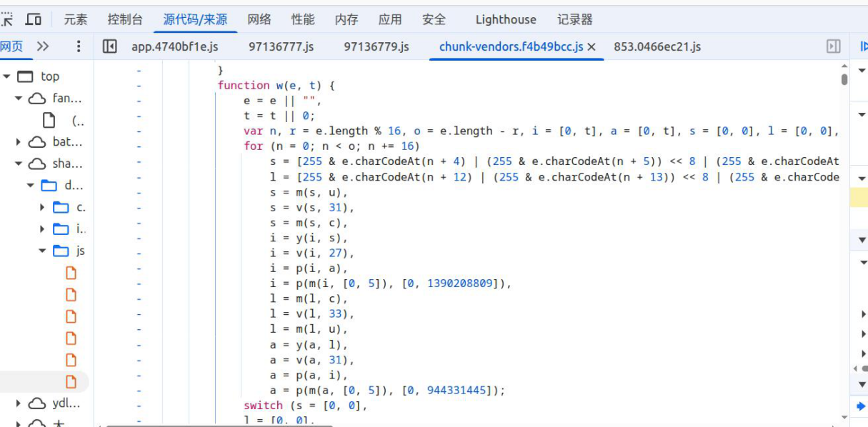Collapse the top tree node
This screenshot has height=427, width=868.
[7, 76]
